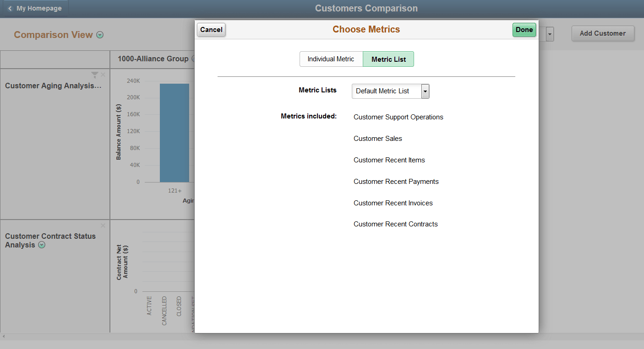The width and height of the screenshot is (644, 349).
Task: Open the dropdown arrow near Add Customer
Action: (549, 34)
